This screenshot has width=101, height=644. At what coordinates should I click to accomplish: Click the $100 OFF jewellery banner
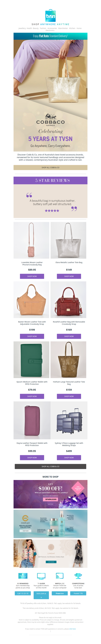tap(50, 494)
